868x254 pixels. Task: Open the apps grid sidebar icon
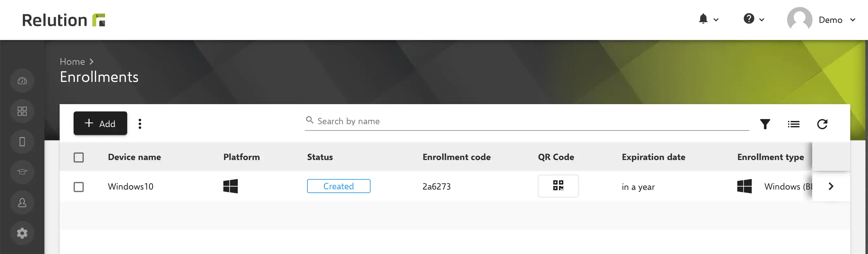pos(22,111)
